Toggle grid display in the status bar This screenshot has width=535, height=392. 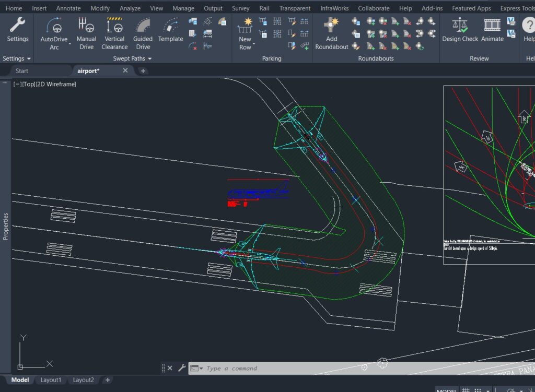[x=465, y=390]
